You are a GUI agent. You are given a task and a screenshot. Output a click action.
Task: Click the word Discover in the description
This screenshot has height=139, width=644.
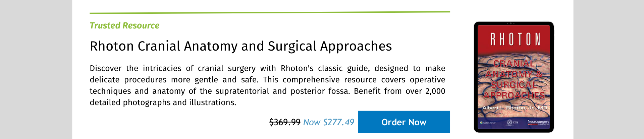(x=106, y=68)
